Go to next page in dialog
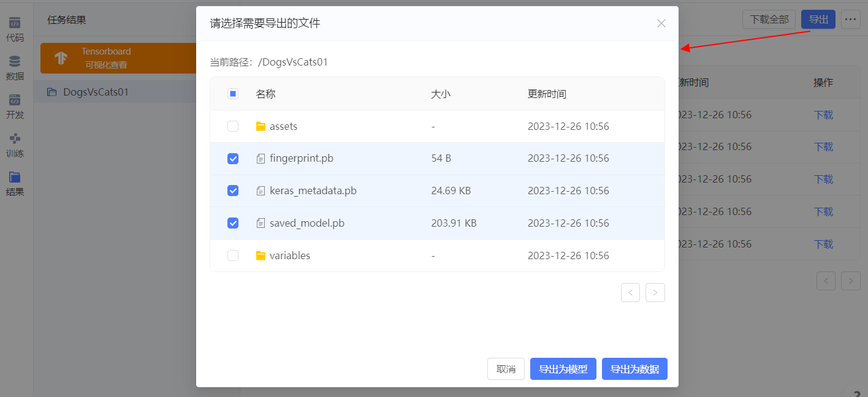 (x=655, y=292)
